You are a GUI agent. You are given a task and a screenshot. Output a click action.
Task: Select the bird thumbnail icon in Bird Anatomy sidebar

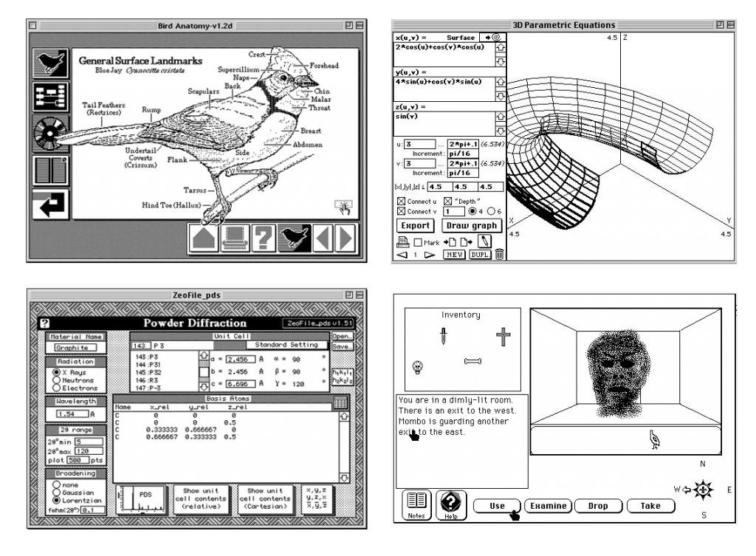tap(50, 61)
